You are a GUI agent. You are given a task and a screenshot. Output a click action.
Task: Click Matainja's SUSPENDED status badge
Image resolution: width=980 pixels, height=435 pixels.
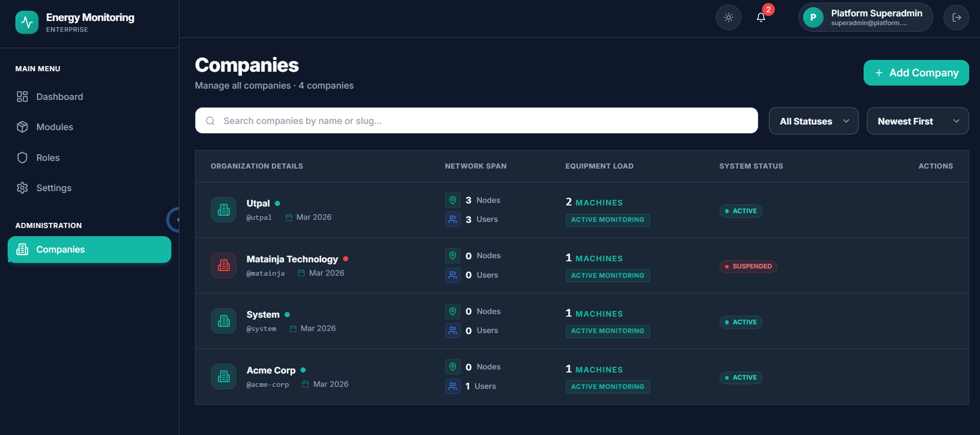coord(748,266)
